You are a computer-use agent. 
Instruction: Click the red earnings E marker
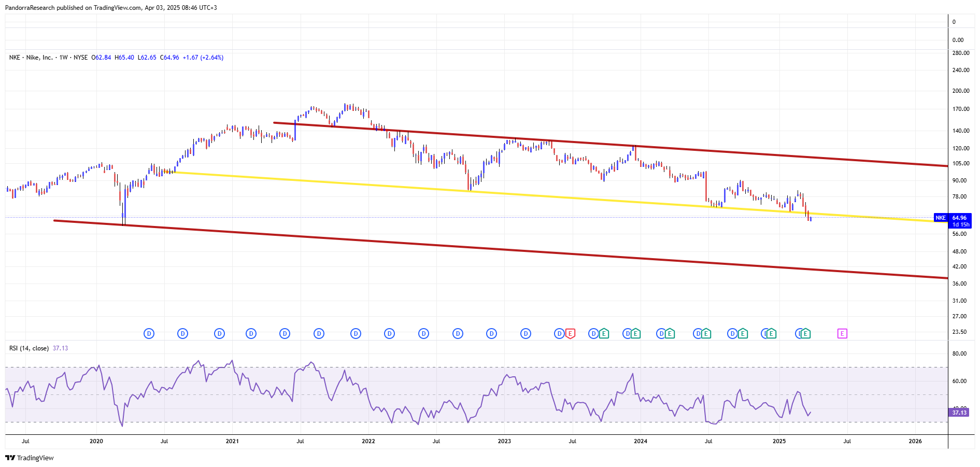point(570,334)
